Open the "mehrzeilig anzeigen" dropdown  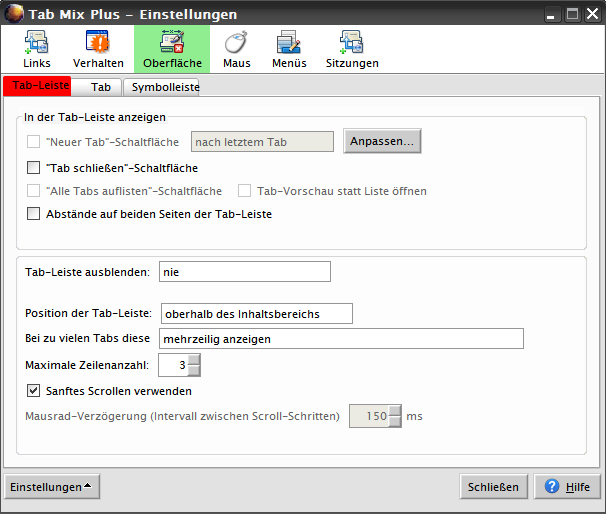341,339
